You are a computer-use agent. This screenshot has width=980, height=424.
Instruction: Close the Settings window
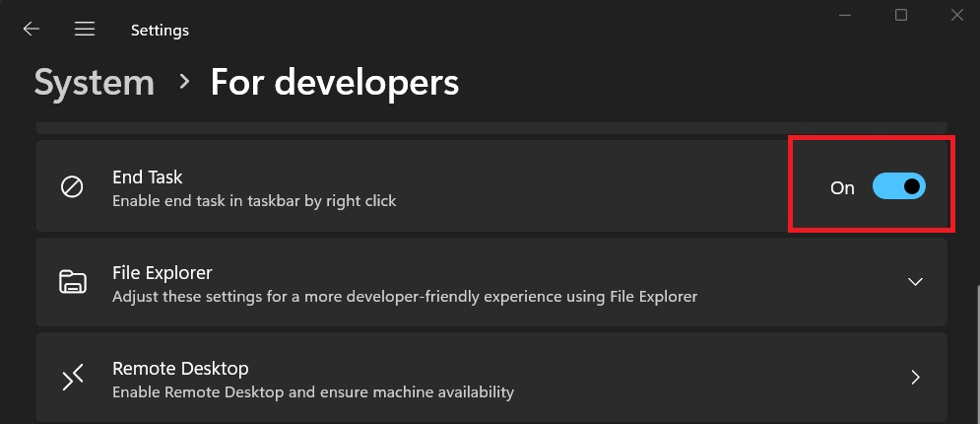tap(955, 15)
